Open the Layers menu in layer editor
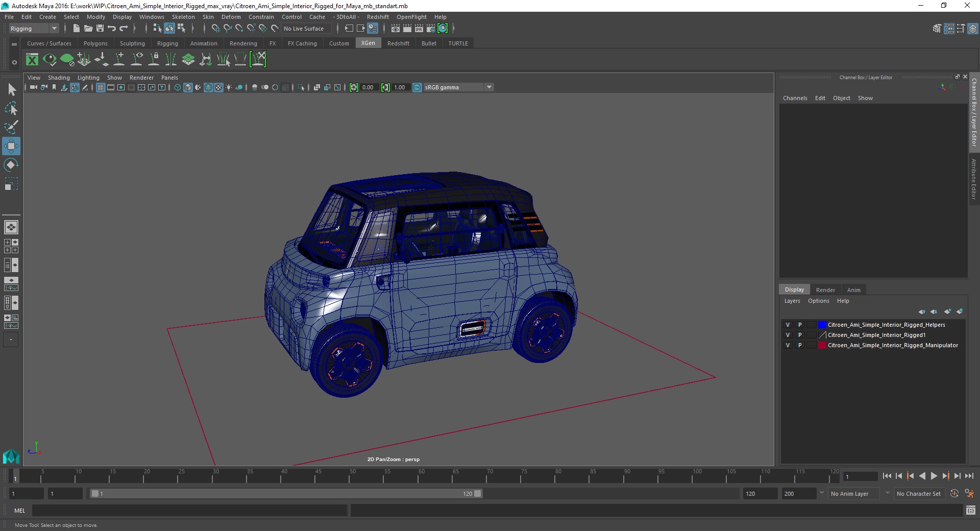This screenshot has height=531, width=980. click(x=792, y=301)
